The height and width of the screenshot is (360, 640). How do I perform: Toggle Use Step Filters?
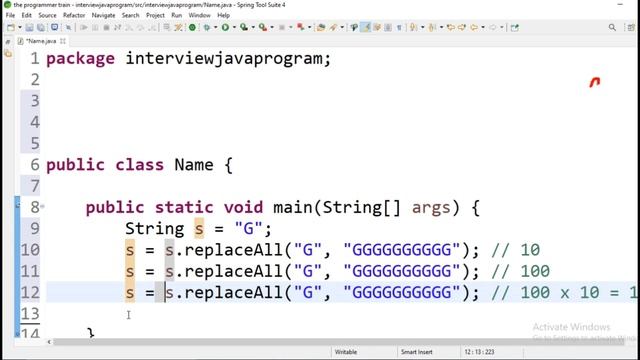178,27
